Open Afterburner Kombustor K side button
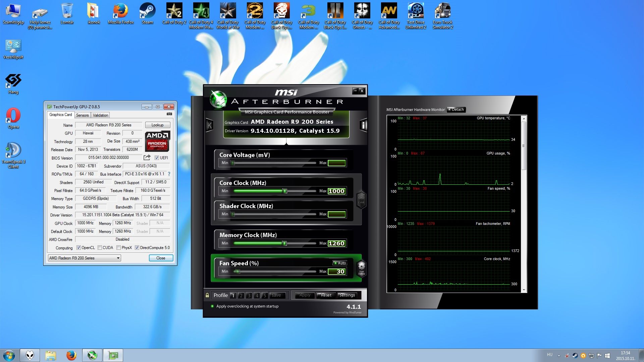Screen dimensions: 644x362 (209, 126)
